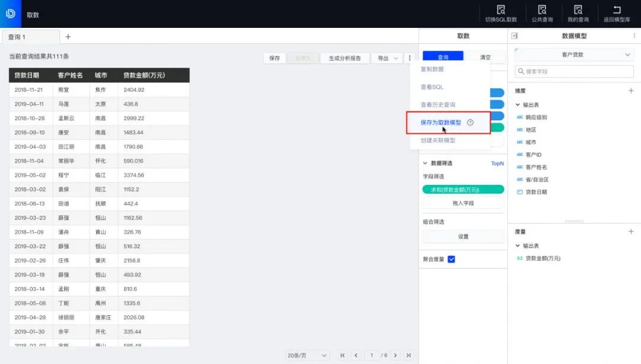
Task: Select the 客户姓名 dimension field
Action: [x=536, y=167]
